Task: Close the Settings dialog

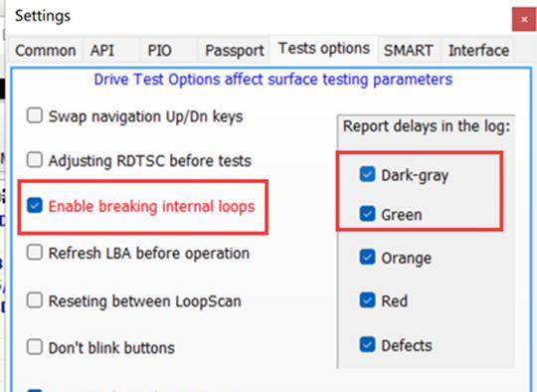Action: (524, 20)
